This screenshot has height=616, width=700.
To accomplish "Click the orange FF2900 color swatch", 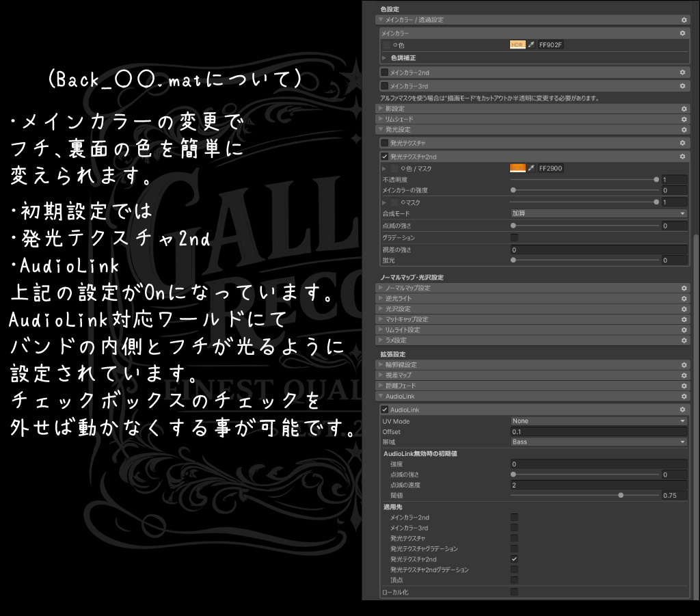I will 517,168.
